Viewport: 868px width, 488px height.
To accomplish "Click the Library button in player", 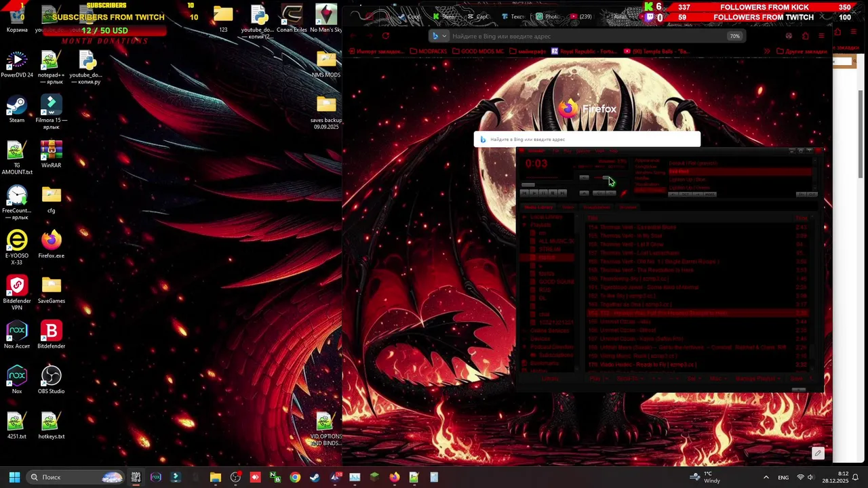I will click(x=550, y=378).
